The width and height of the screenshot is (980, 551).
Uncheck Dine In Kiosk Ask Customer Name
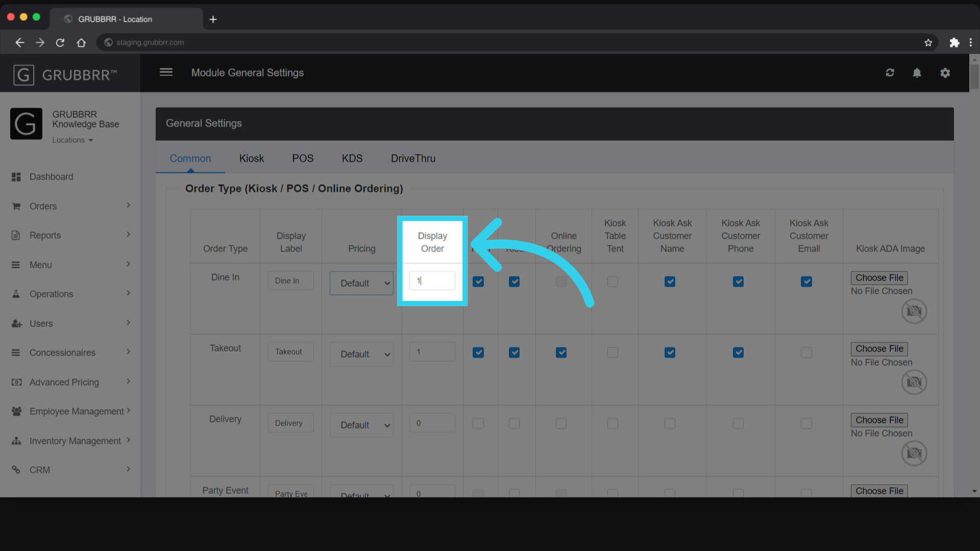click(x=670, y=282)
